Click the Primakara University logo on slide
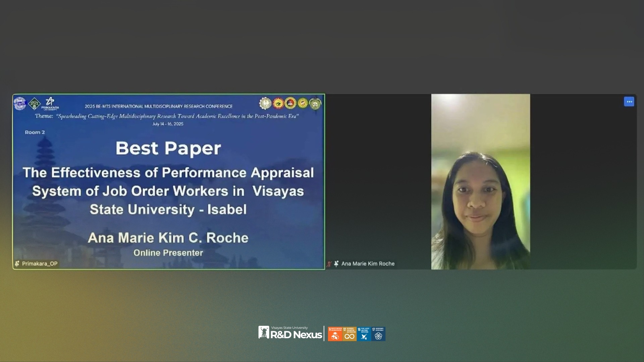Screen dimensions: 644x362 point(50,103)
